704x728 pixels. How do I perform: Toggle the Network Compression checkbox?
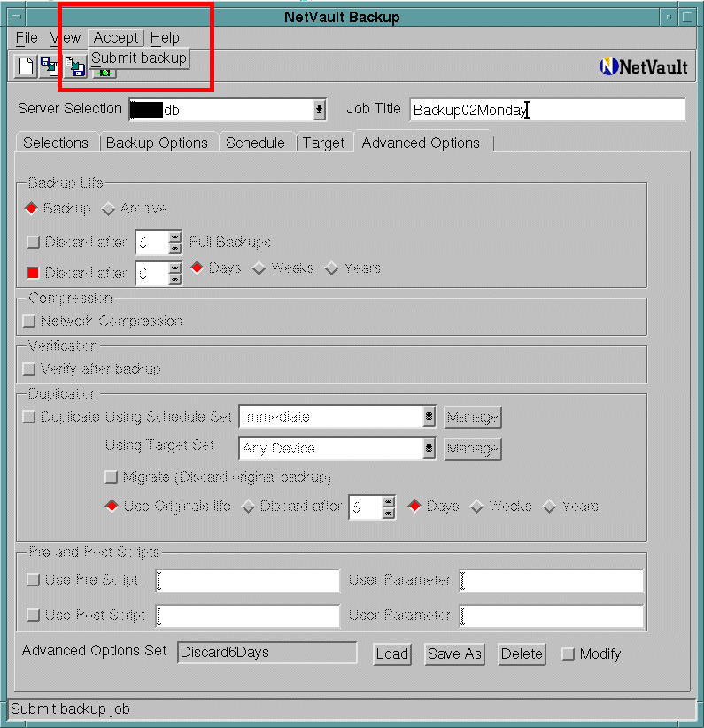click(30, 321)
